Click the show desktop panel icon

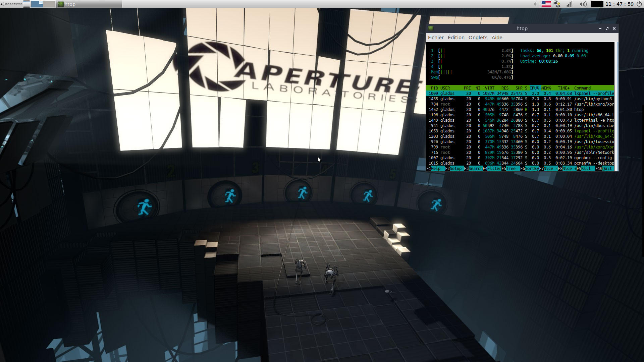[x=26, y=4]
